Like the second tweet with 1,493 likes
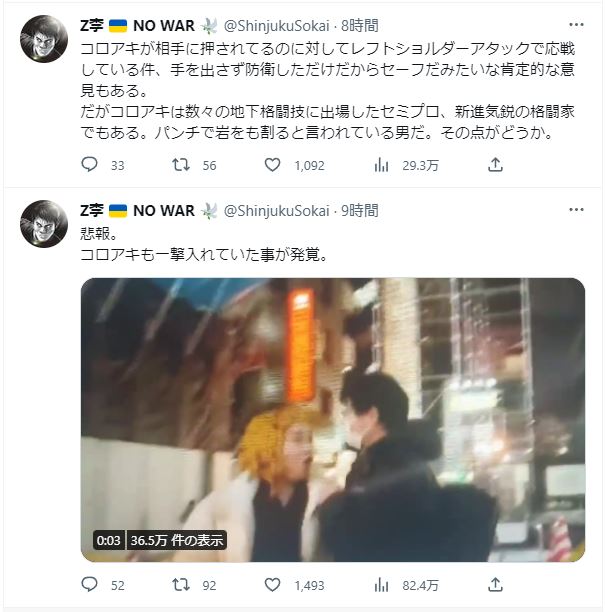This screenshot has height=612, width=605. [x=272, y=585]
